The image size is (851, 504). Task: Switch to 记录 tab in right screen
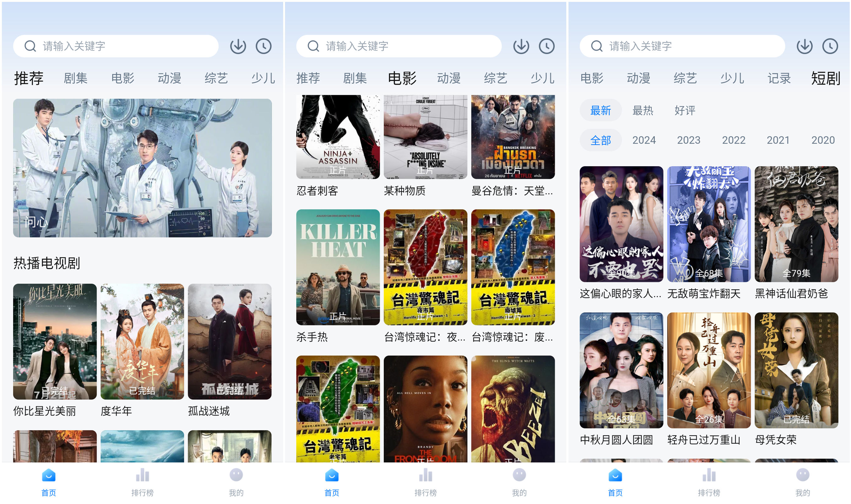tap(779, 78)
